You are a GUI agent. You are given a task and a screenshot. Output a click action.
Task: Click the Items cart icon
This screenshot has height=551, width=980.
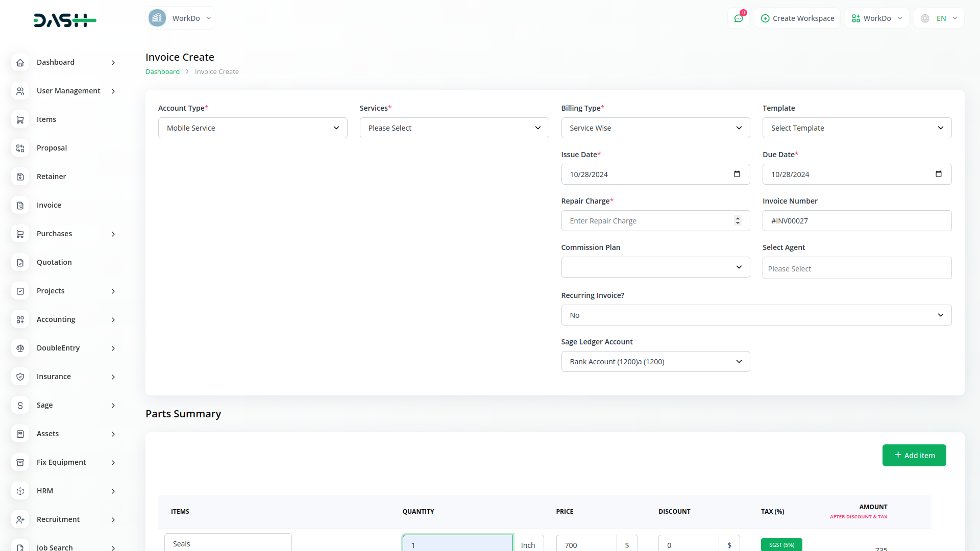click(20, 119)
